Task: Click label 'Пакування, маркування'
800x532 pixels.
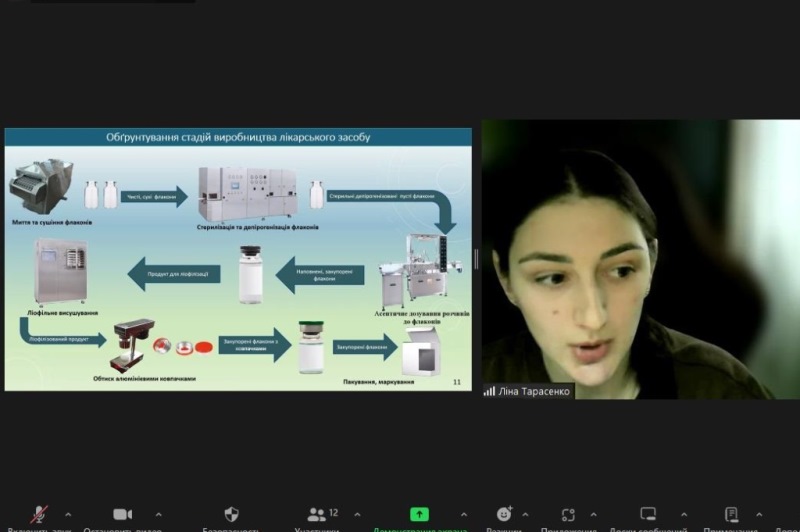Action: [x=379, y=382]
